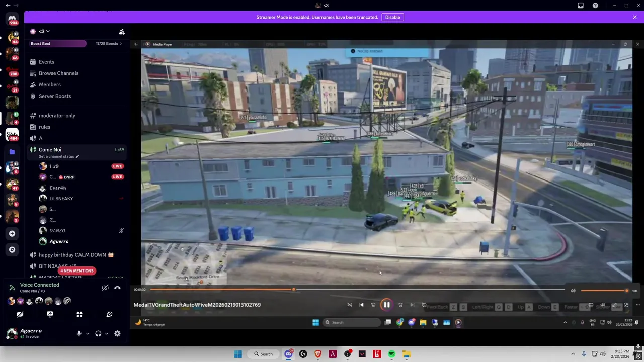Show hidden system tray icons
Image resolution: width=644 pixels, height=362 pixels.
click(x=573, y=354)
